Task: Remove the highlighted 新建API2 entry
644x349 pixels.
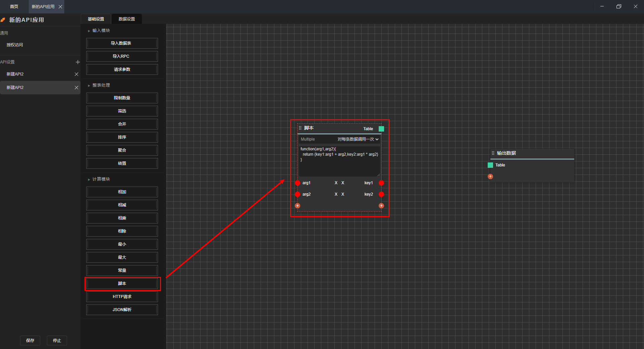Action: pyautogui.click(x=76, y=88)
